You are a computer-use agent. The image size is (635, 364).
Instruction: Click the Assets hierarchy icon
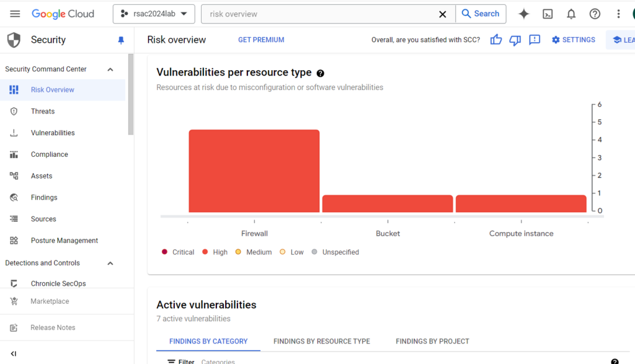click(x=14, y=175)
